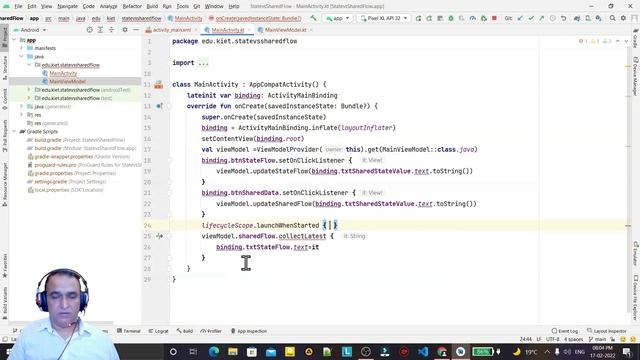Stop the running app with red square
Image resolution: width=640 pixels, height=360 pixels.
click(x=494, y=18)
